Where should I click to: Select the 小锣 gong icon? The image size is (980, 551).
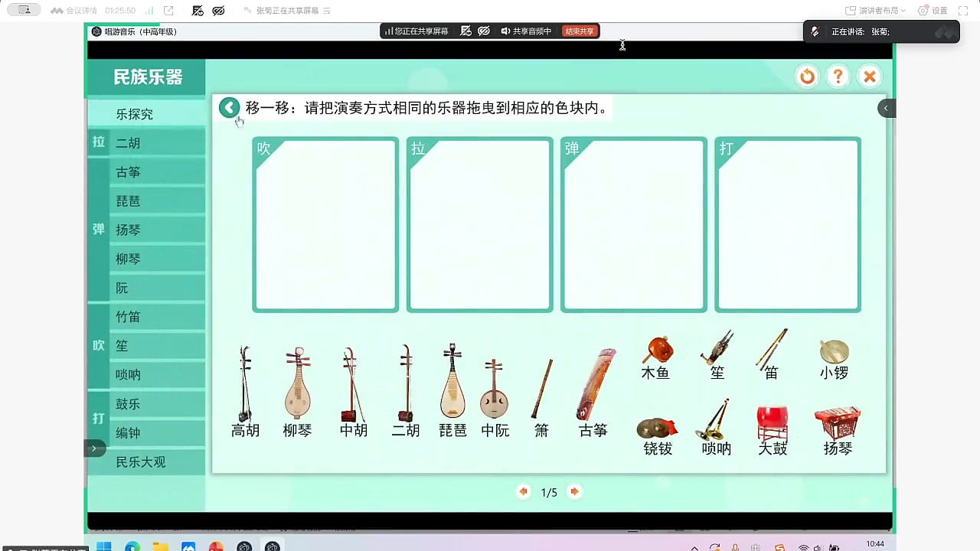[834, 352]
